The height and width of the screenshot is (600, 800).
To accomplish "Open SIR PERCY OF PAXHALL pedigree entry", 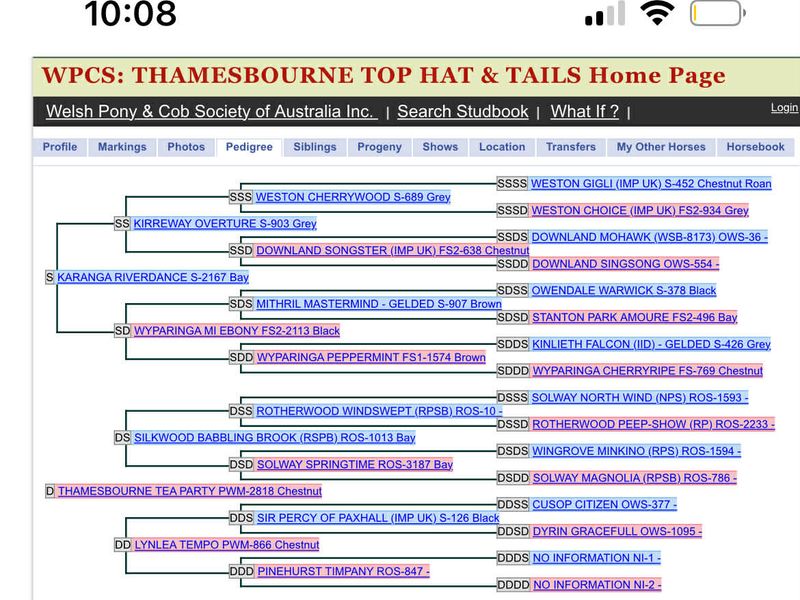I will point(377,518).
